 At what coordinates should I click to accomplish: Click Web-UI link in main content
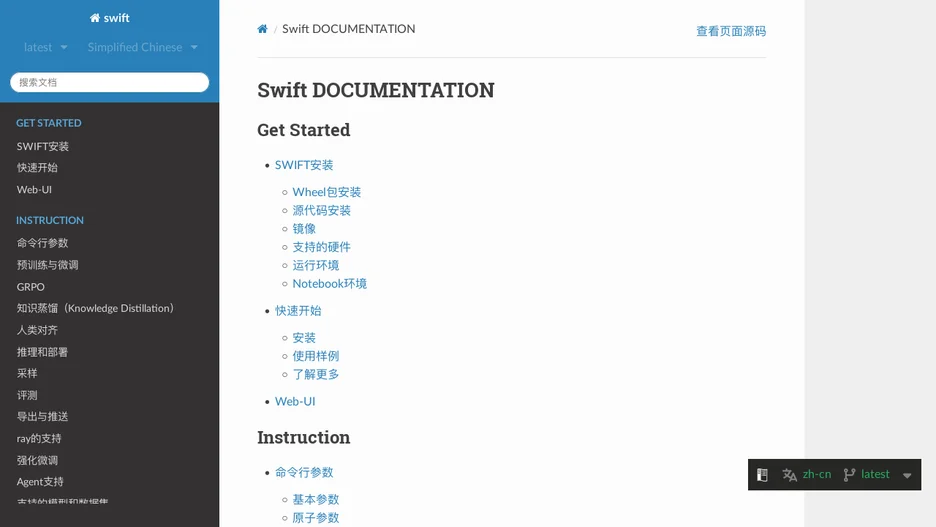(x=295, y=402)
